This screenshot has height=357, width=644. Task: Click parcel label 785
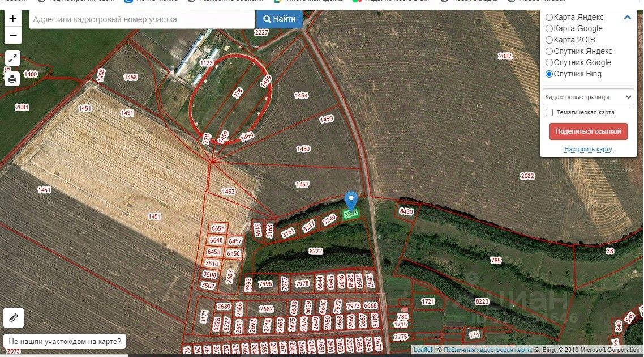[x=496, y=260]
